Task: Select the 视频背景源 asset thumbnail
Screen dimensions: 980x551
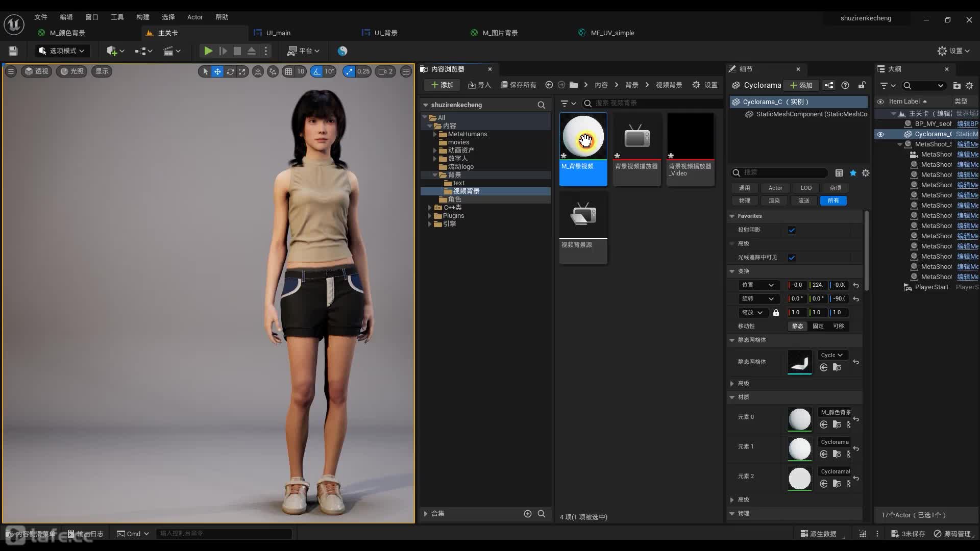Action: (583, 215)
